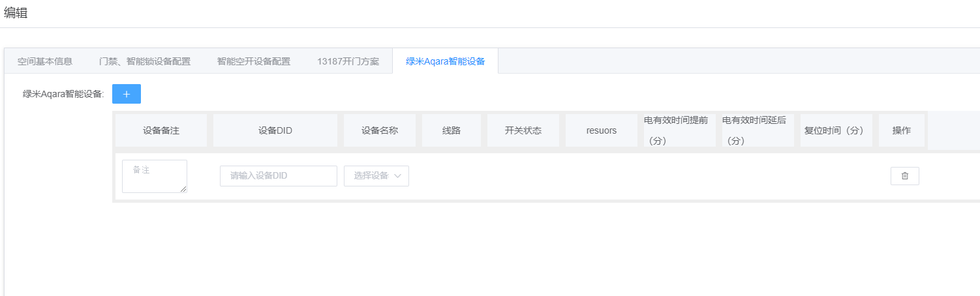
Task: Select the 绿米Aqara智能设备 tab
Action: coord(445,61)
